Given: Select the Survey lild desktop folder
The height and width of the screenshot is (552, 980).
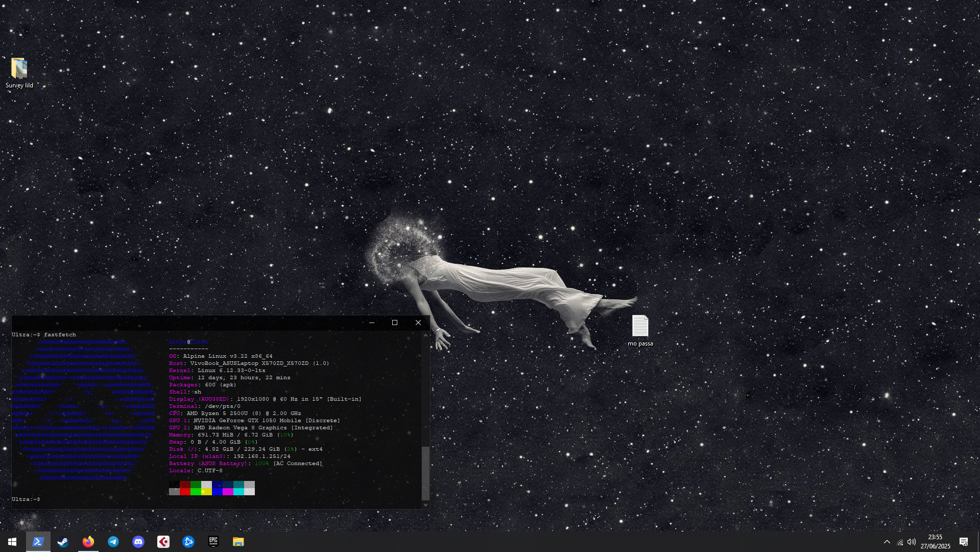Looking at the screenshot, I should coord(19,73).
